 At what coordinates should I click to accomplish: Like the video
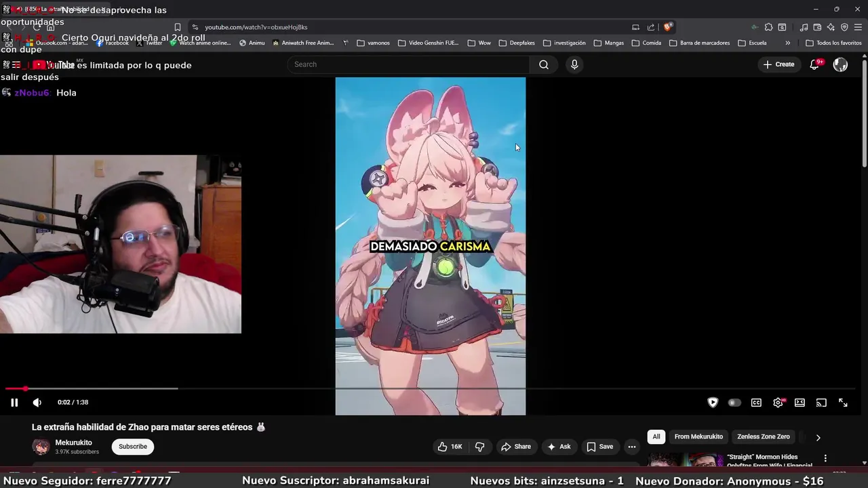pos(450,447)
